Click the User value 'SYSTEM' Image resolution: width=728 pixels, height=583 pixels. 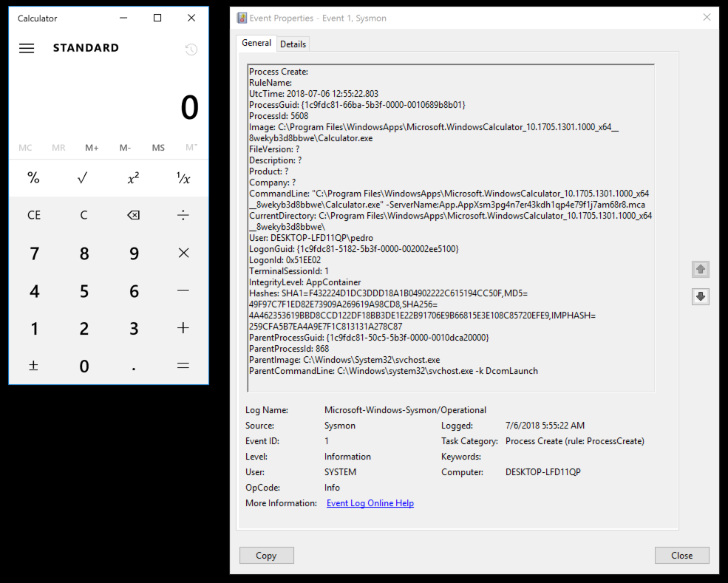[x=340, y=472]
